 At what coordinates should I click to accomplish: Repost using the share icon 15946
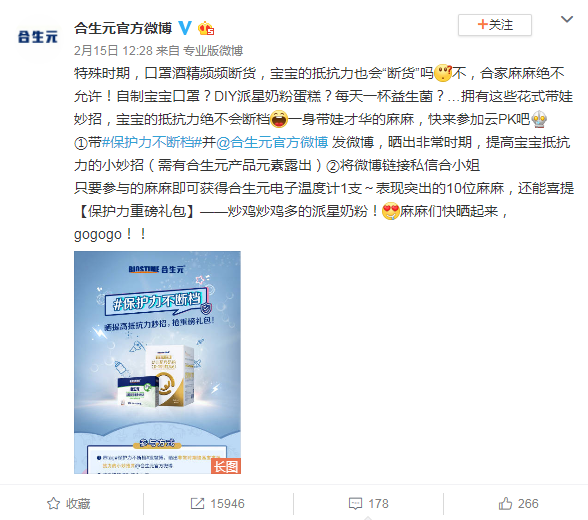(218, 504)
